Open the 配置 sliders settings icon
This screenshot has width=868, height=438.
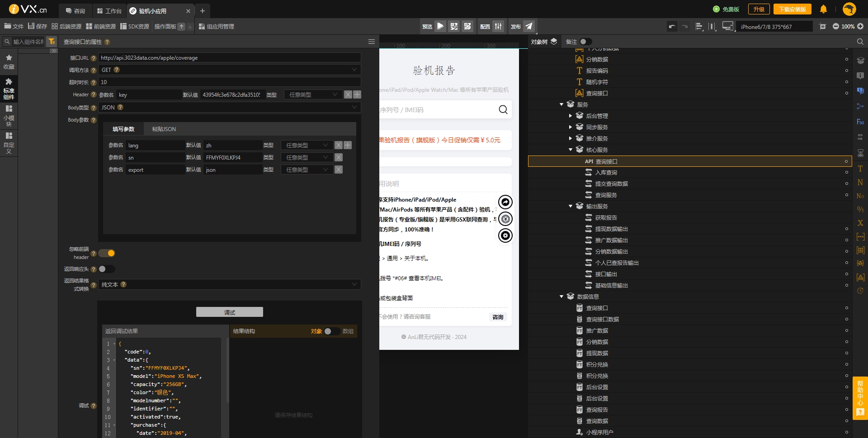coord(498,26)
